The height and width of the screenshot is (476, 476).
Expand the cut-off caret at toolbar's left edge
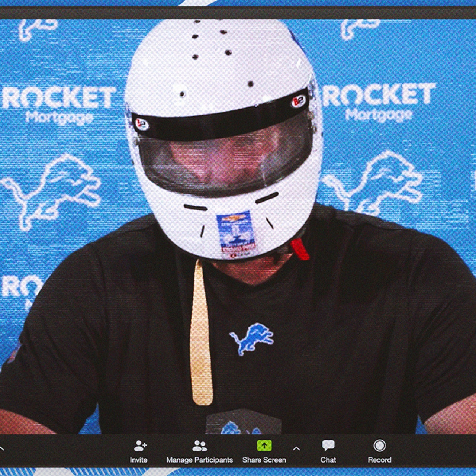2,448
